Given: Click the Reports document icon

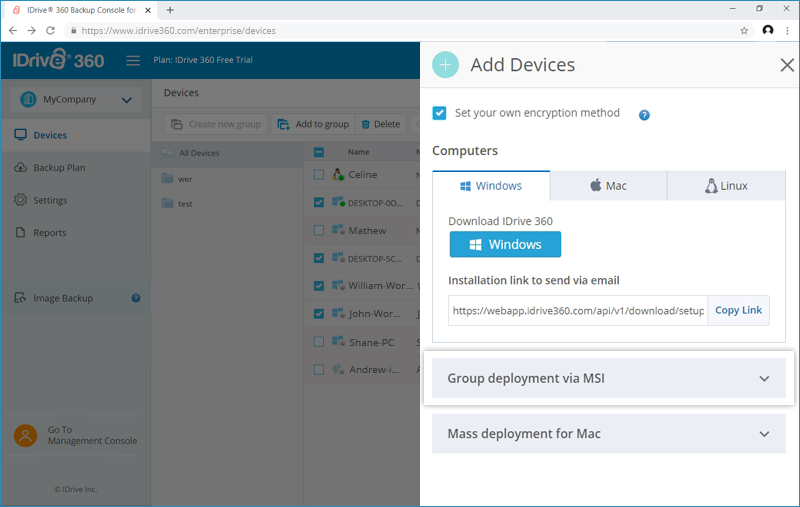Looking at the screenshot, I should 20,232.
